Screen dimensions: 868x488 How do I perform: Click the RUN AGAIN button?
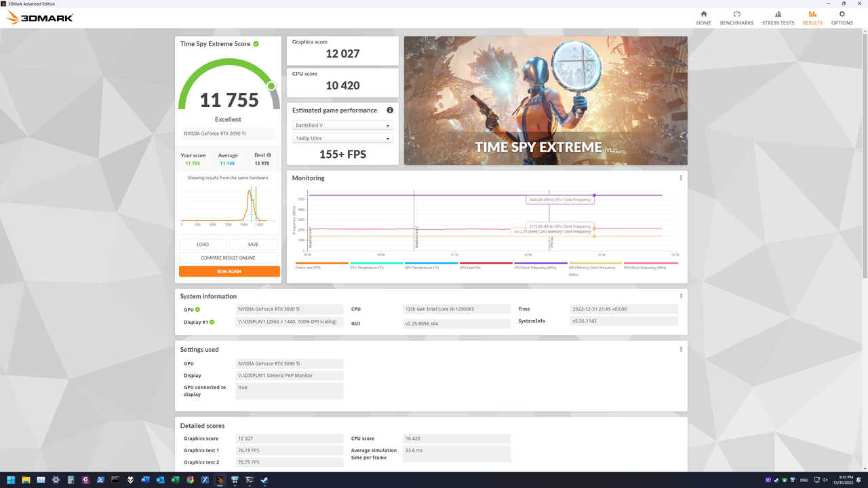click(x=229, y=271)
